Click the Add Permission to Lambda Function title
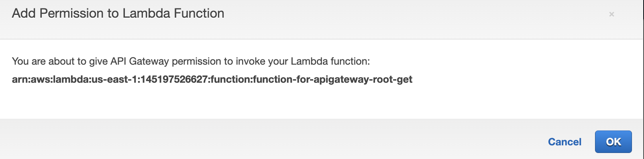 (x=118, y=13)
